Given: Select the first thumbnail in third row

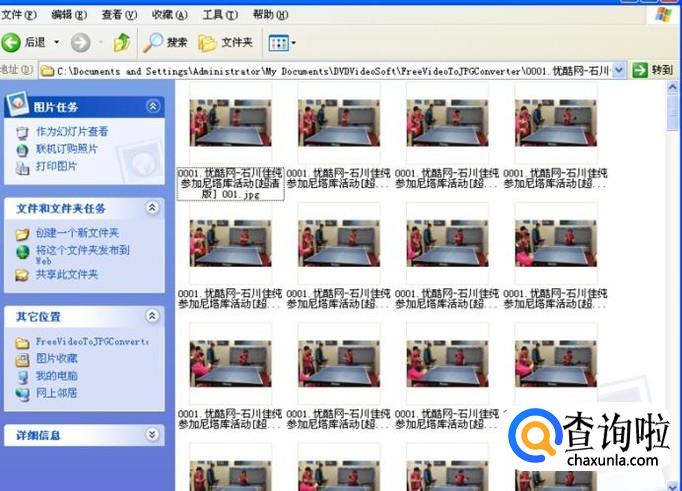Looking at the screenshot, I should (x=231, y=364).
